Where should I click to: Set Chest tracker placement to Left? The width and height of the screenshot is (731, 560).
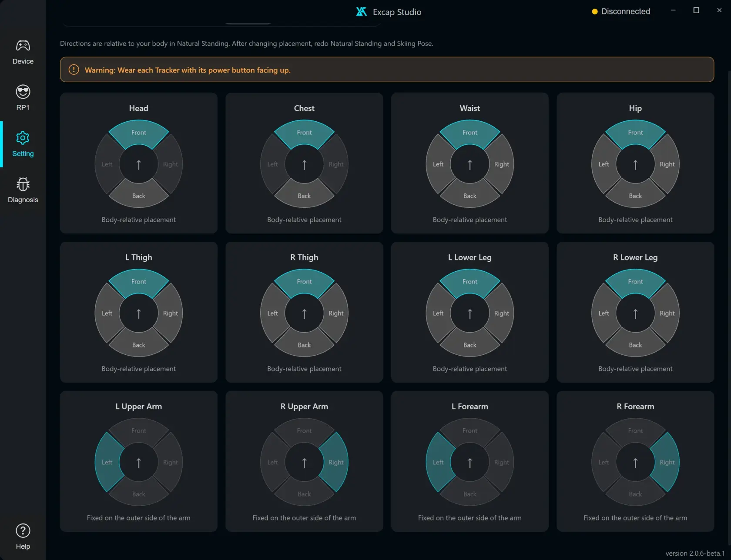click(272, 164)
